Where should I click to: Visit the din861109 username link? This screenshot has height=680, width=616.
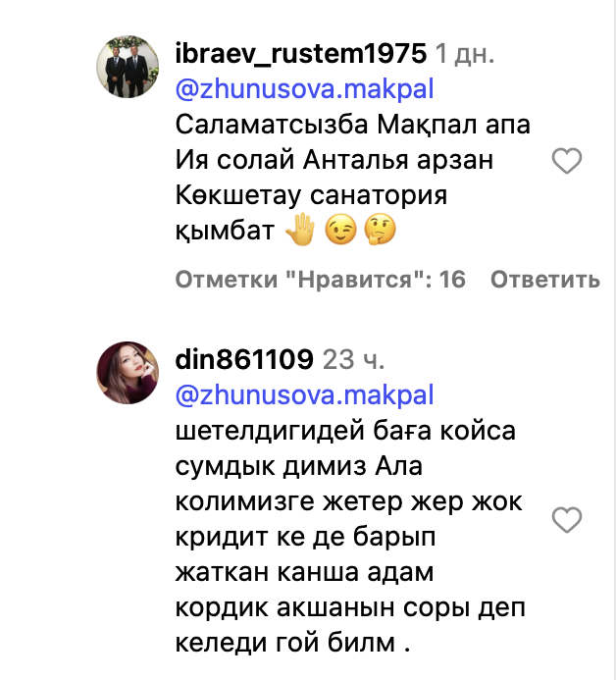pyautogui.click(x=244, y=359)
